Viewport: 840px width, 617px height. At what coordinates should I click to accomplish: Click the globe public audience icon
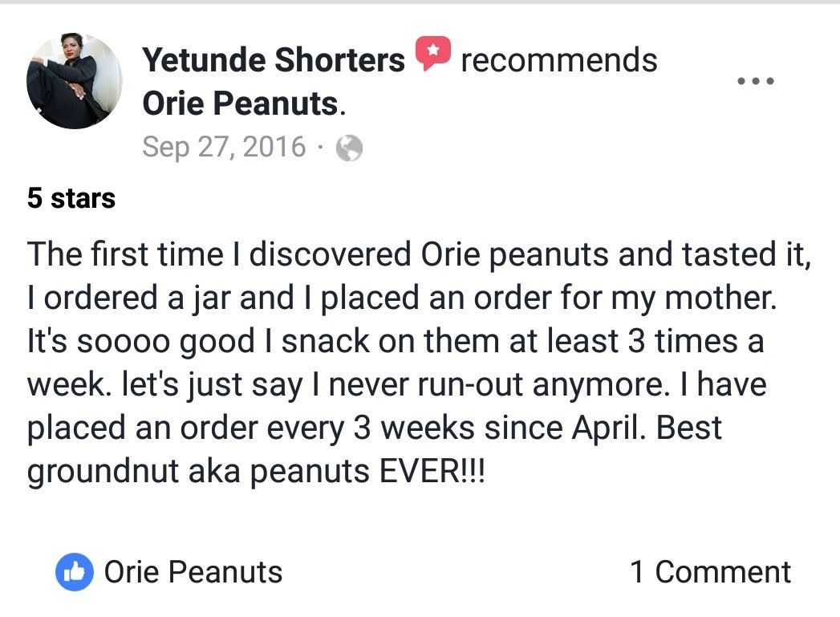coord(349,148)
